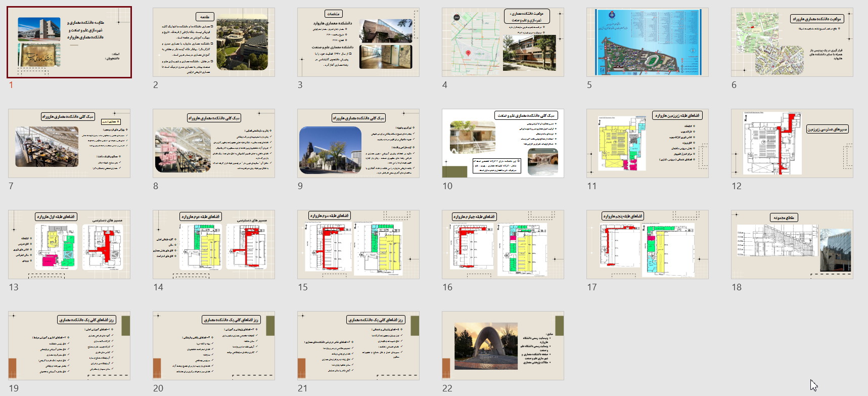This screenshot has height=396, width=868.
Task: Select slide 20 thumbnail
Action: pyautogui.click(x=214, y=346)
